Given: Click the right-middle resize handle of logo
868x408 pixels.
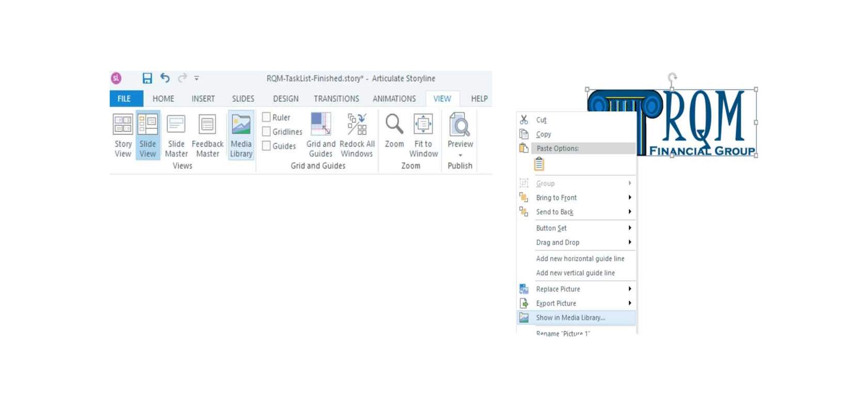Looking at the screenshot, I should [756, 123].
